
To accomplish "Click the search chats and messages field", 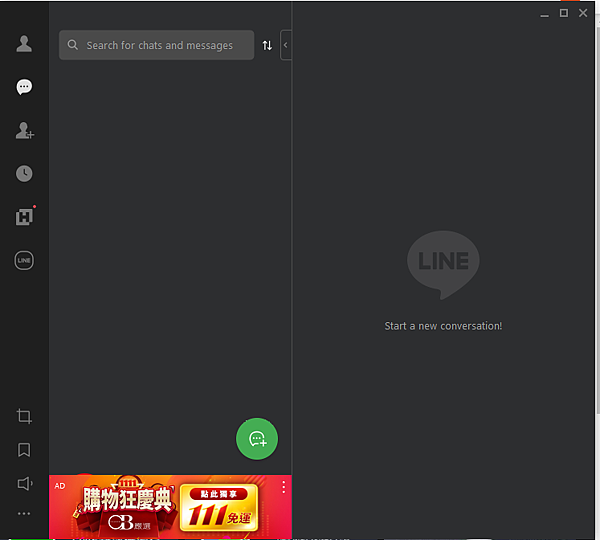I will (156, 45).
